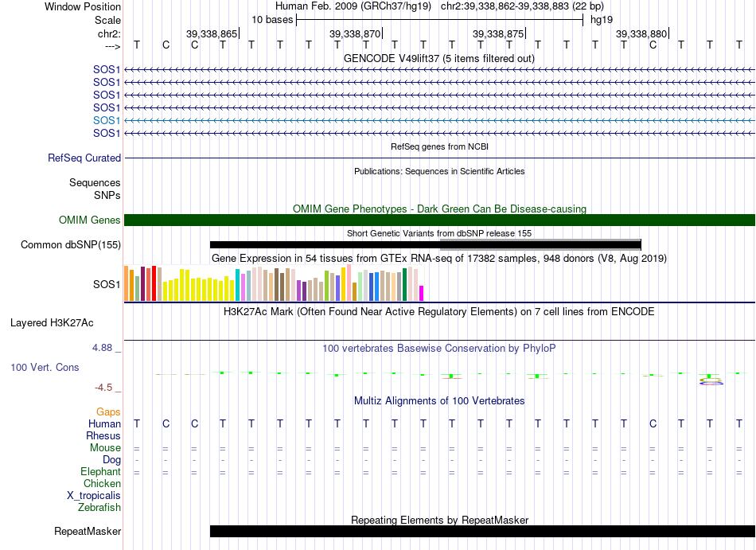The image size is (756, 550).
Task: Click the Scale 10 bases ruler bar
Action: [x=440, y=20]
